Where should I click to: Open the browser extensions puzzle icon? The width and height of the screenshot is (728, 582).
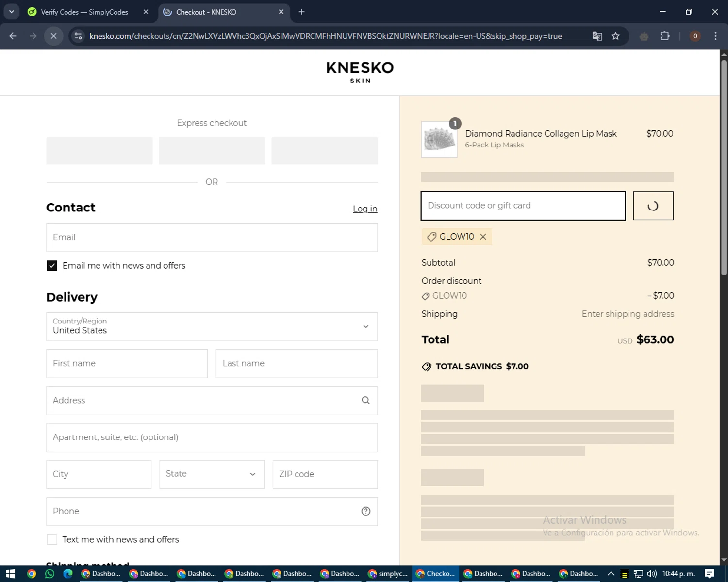coord(665,36)
